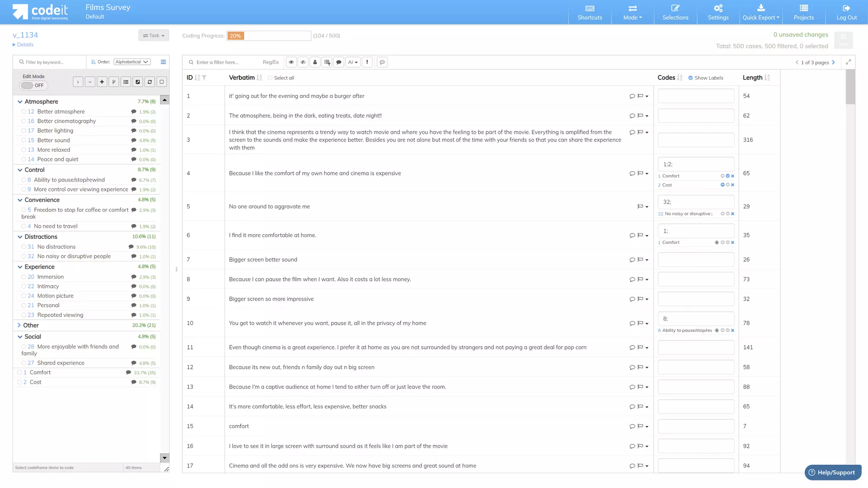868x488 pixels.
Task: Click the Coding Progress bar
Action: click(269, 36)
